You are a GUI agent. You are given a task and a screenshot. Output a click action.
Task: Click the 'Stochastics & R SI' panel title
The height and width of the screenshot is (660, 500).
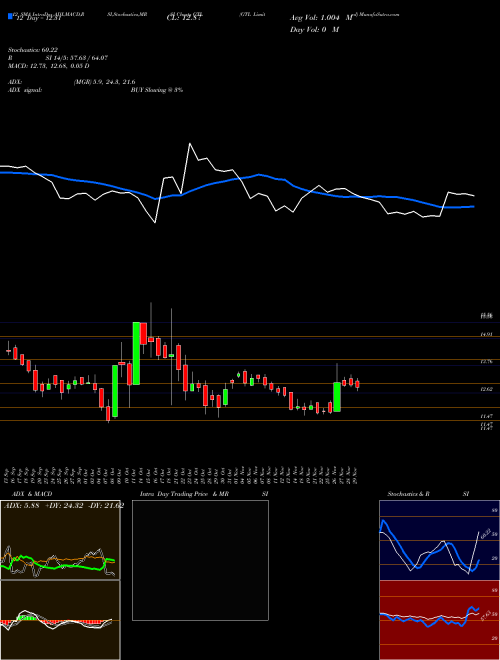pos(428,494)
